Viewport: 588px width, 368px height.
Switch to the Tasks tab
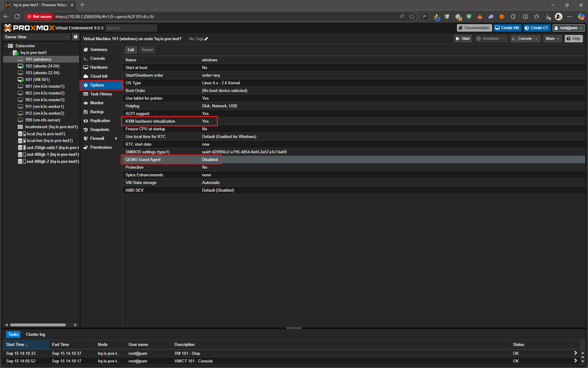[x=13, y=334]
